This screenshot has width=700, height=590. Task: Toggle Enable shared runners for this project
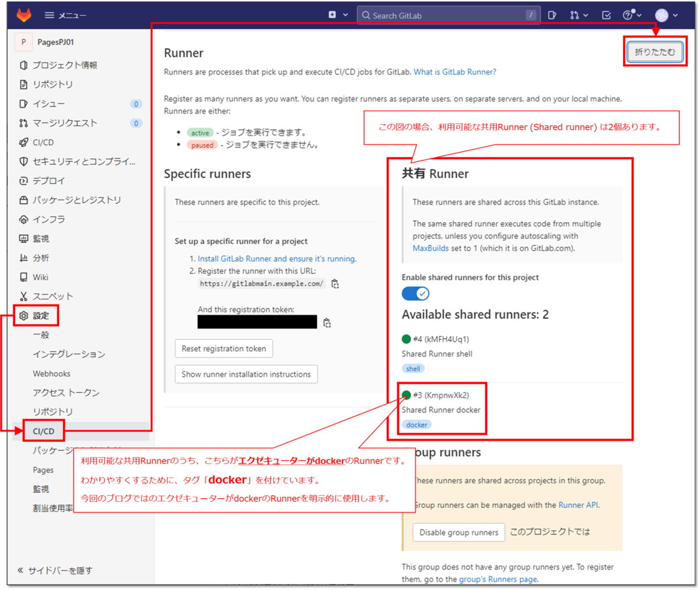[415, 293]
